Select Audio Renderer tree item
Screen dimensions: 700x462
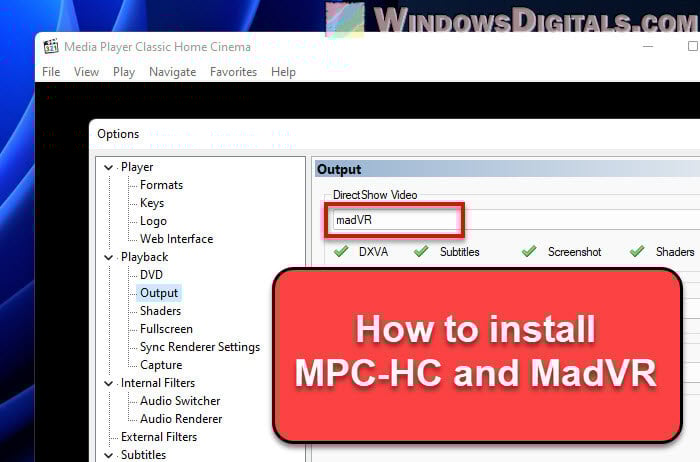tap(181, 419)
